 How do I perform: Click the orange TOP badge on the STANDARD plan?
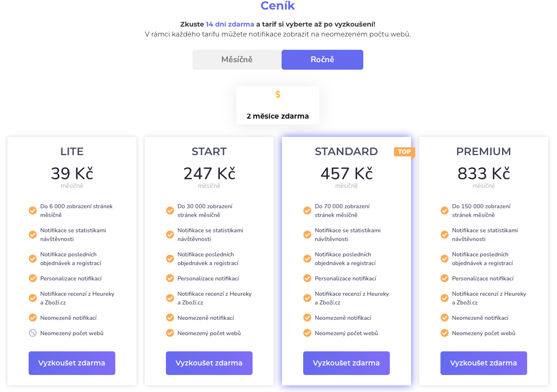(404, 152)
